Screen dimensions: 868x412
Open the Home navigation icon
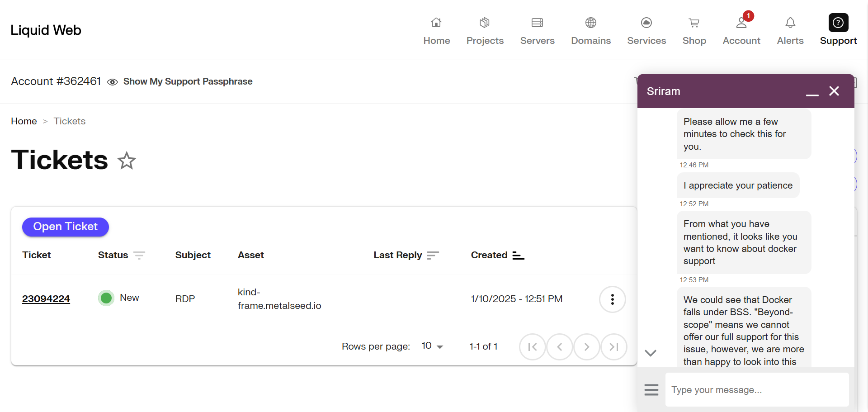pos(436,23)
